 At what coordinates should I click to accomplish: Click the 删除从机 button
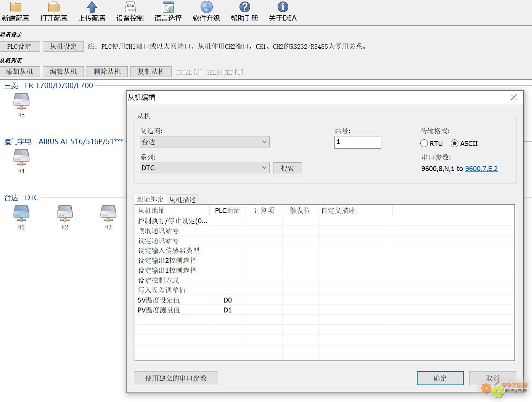tap(107, 72)
